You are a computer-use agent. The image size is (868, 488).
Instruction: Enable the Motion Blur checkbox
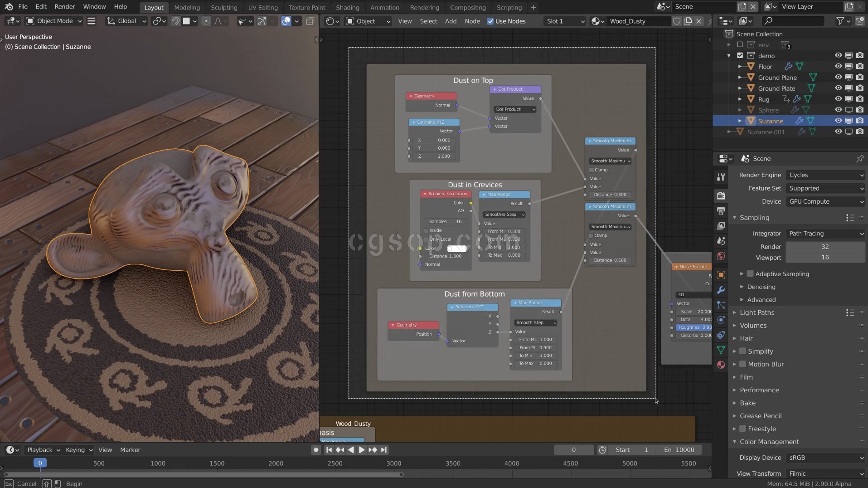(743, 364)
